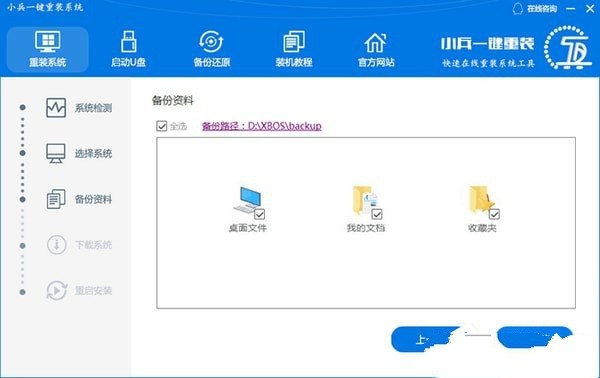
Task: Click the 桌面文件 computer icon
Action: point(247,200)
